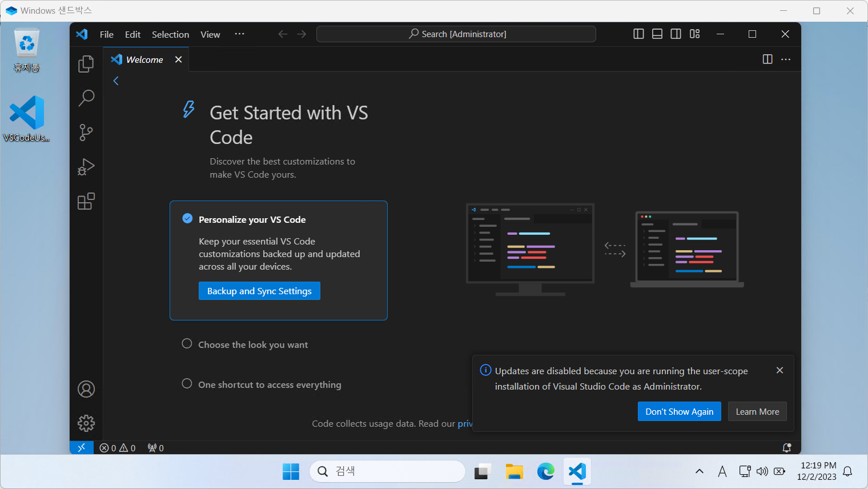Select the VSCodeUser desktop shortcut
This screenshot has width=868, height=489.
click(x=27, y=119)
